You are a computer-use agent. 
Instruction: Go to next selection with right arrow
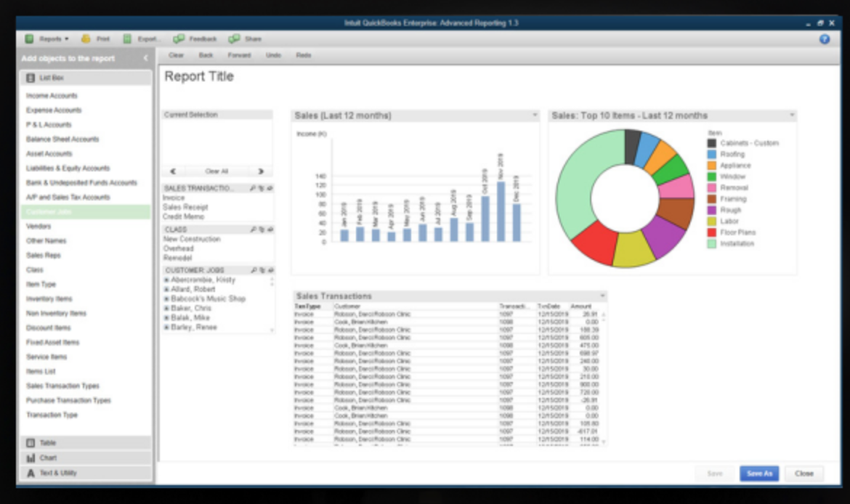[x=261, y=171]
